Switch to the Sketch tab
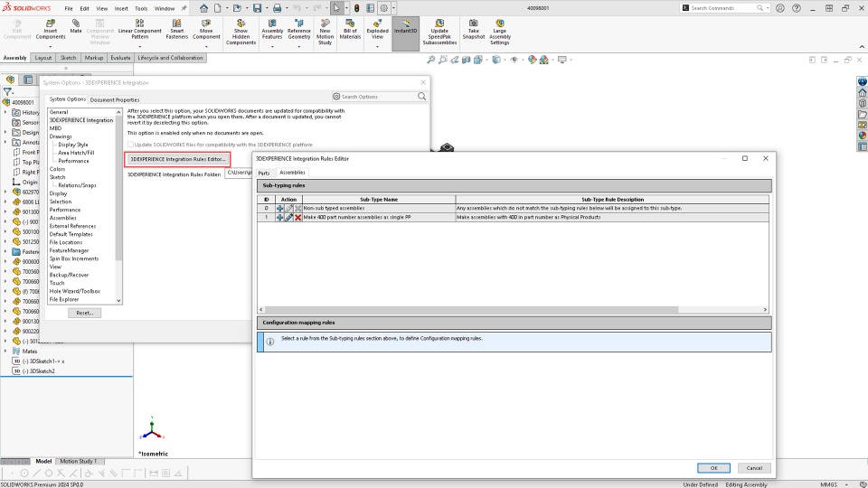 (x=68, y=58)
